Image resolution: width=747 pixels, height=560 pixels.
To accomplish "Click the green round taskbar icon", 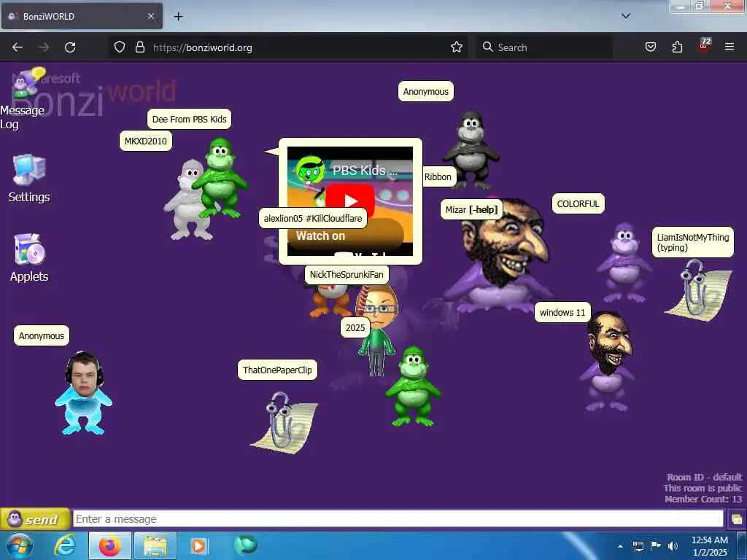I will pyautogui.click(x=245, y=545).
